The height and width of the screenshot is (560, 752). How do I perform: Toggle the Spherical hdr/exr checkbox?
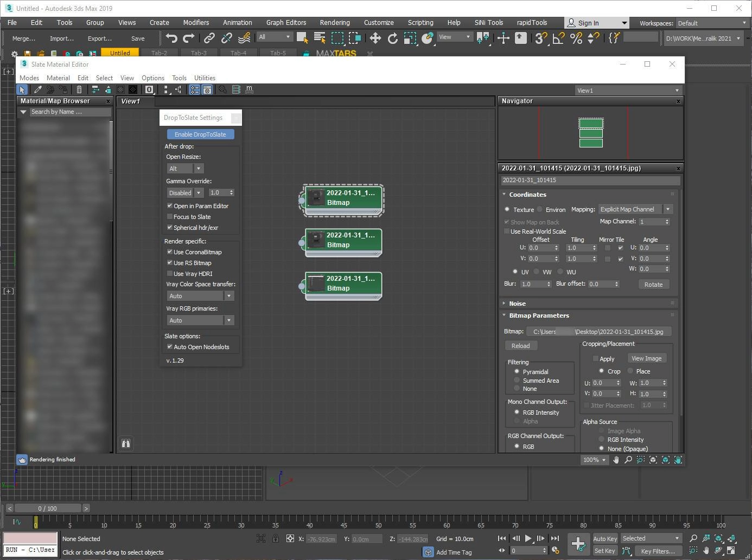click(170, 228)
